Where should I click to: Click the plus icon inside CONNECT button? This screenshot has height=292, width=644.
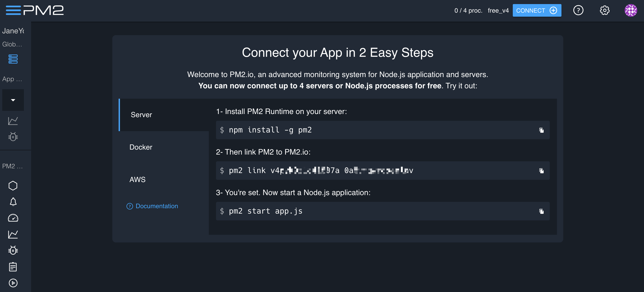(x=553, y=11)
